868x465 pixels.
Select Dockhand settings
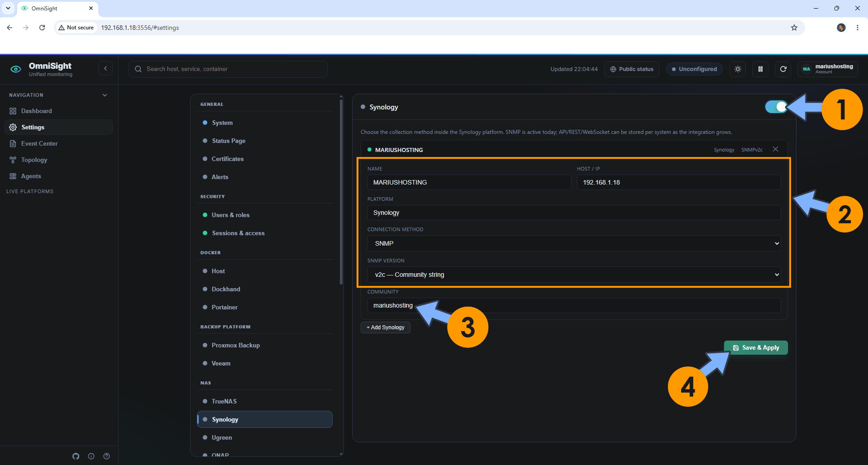[x=265, y=289]
